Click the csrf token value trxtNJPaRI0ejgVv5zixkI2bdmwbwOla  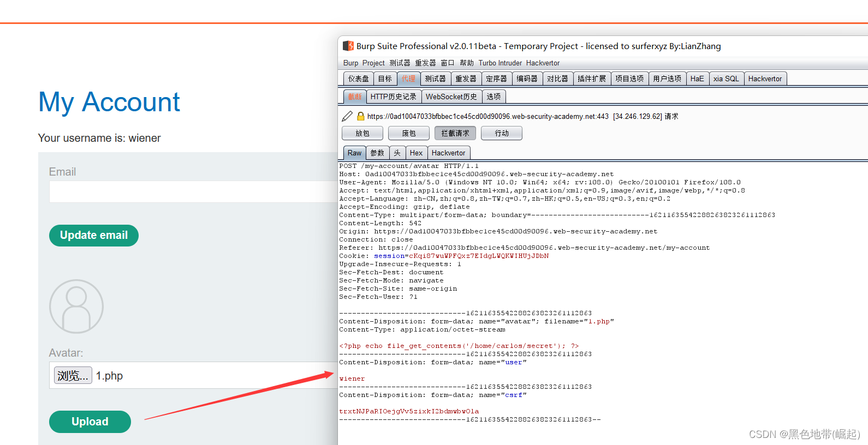point(409,411)
